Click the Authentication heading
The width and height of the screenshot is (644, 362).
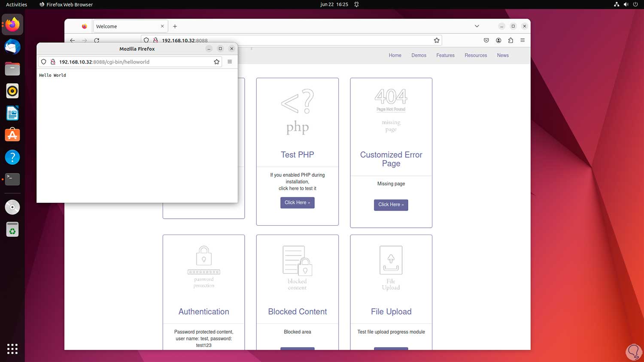click(x=204, y=311)
